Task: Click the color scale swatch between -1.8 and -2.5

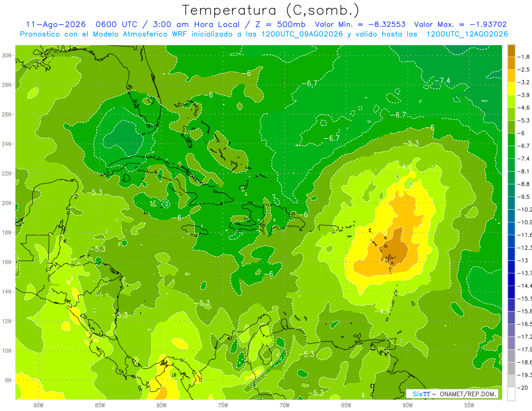Action: click(511, 63)
